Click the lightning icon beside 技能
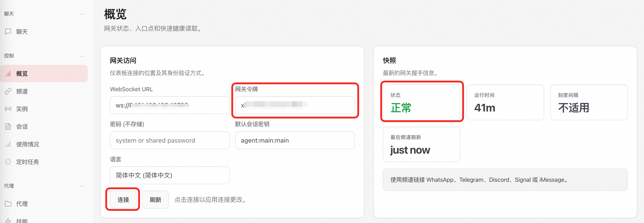The image size is (644, 223). 8,221
